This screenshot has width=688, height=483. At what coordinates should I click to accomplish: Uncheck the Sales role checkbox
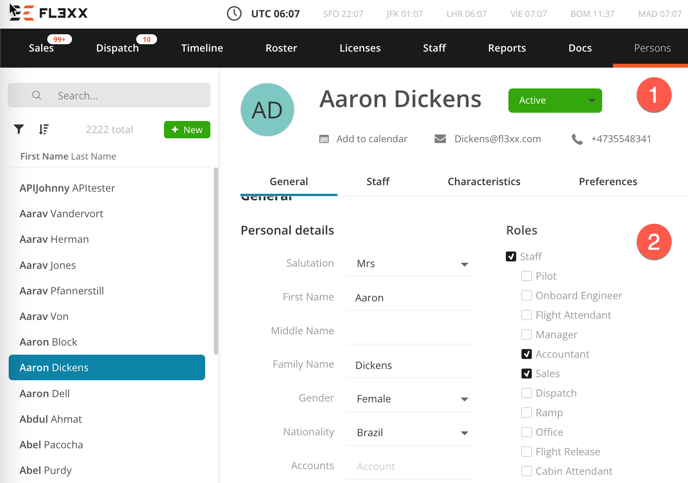coord(526,373)
